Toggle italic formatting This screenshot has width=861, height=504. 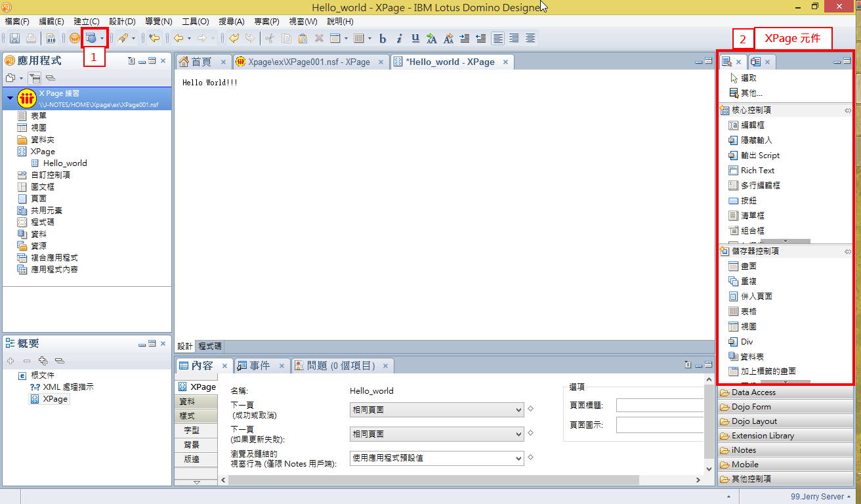399,39
